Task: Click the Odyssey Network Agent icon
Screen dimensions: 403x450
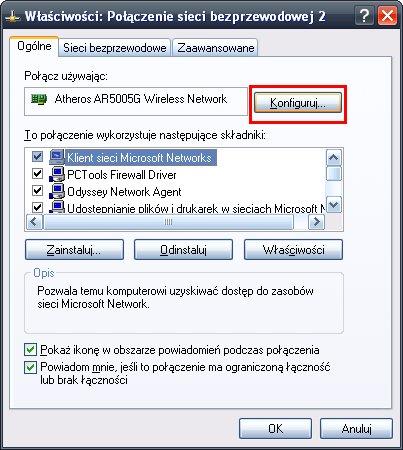Action: coord(57,191)
